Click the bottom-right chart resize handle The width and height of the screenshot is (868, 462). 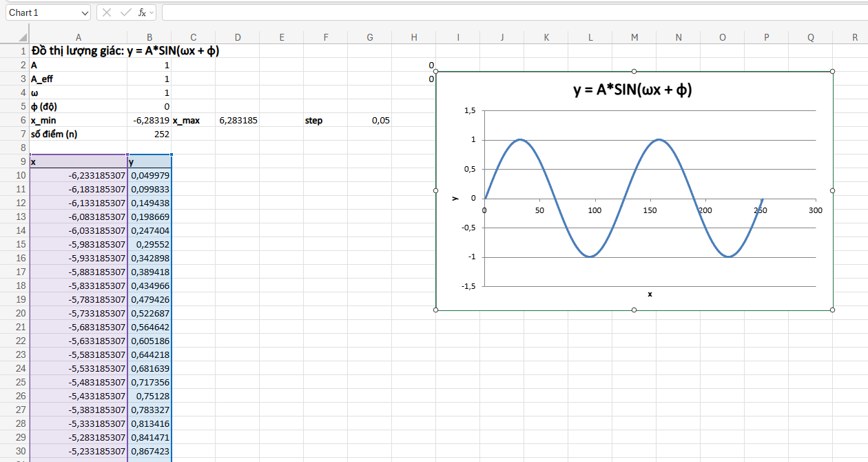tap(832, 310)
